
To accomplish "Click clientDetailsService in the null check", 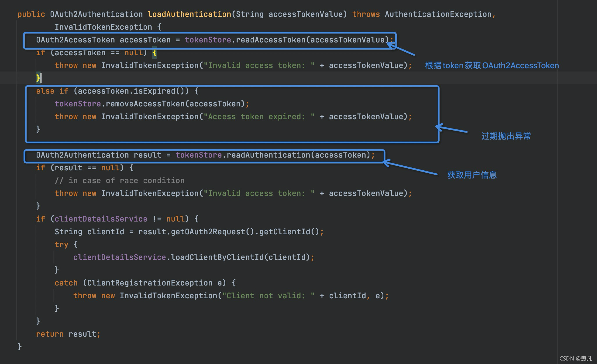I will tap(101, 219).
